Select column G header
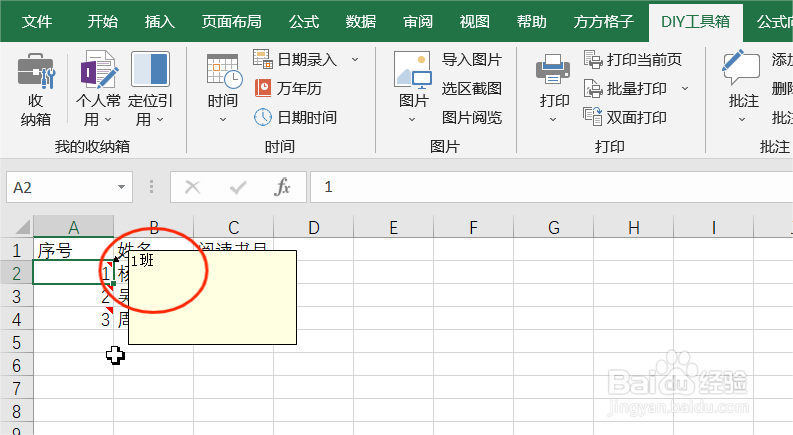 point(553,227)
